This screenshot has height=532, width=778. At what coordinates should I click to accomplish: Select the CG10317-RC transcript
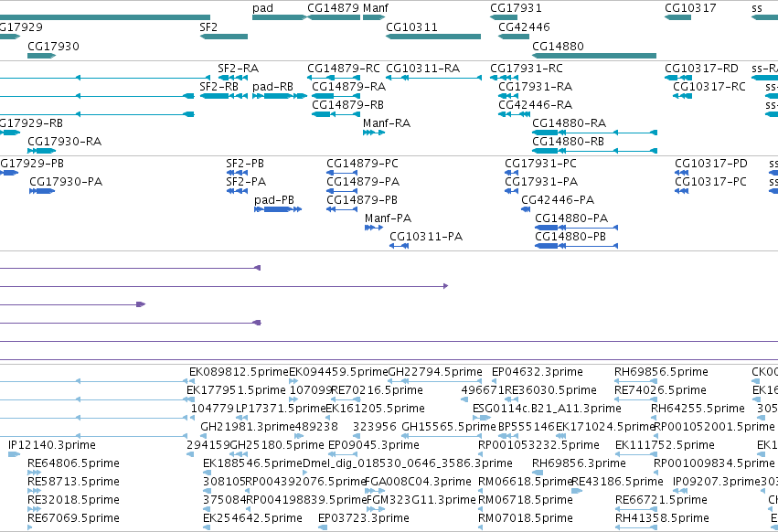click(682, 96)
